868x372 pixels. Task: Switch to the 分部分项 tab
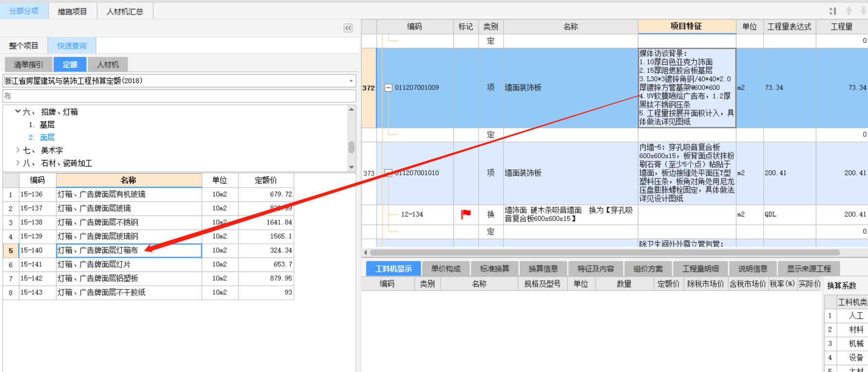tap(24, 11)
